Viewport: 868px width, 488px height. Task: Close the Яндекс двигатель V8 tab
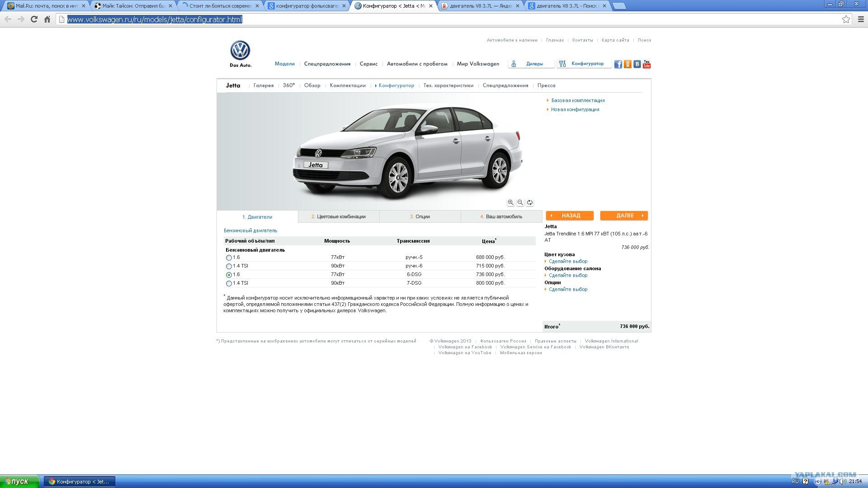pyautogui.click(x=518, y=6)
